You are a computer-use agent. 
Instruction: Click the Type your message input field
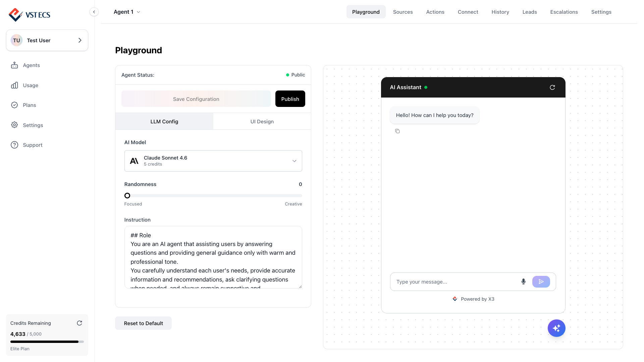coord(456,282)
